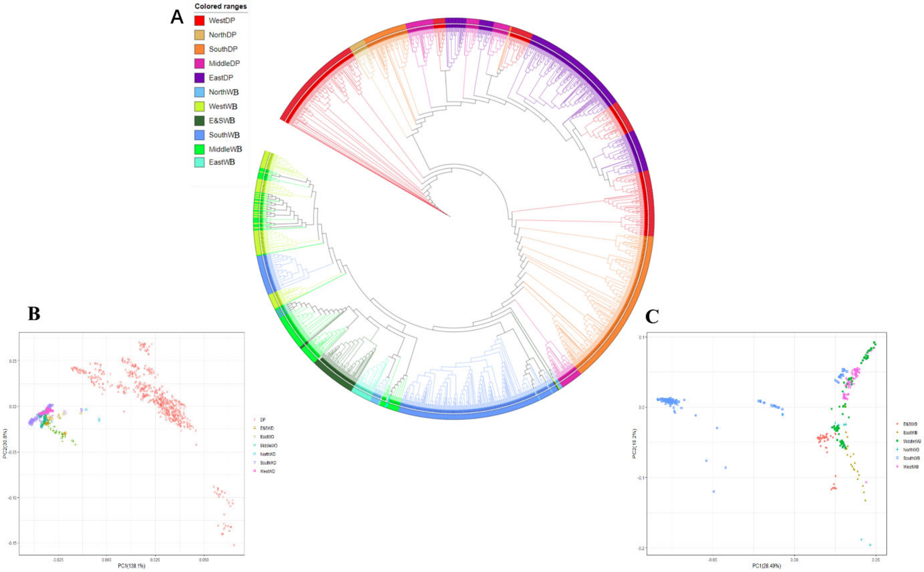
Task: Click the WestDP red legend swatch
Action: [x=199, y=20]
